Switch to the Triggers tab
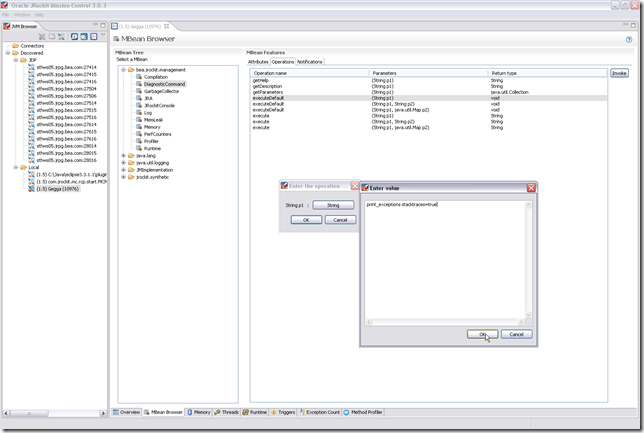This screenshot has height=433, width=644. pos(283,412)
